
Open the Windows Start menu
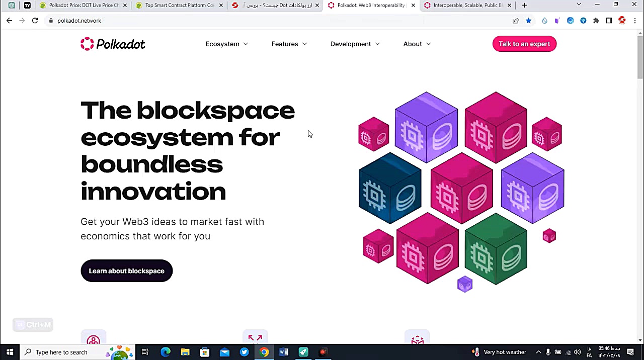point(10,352)
